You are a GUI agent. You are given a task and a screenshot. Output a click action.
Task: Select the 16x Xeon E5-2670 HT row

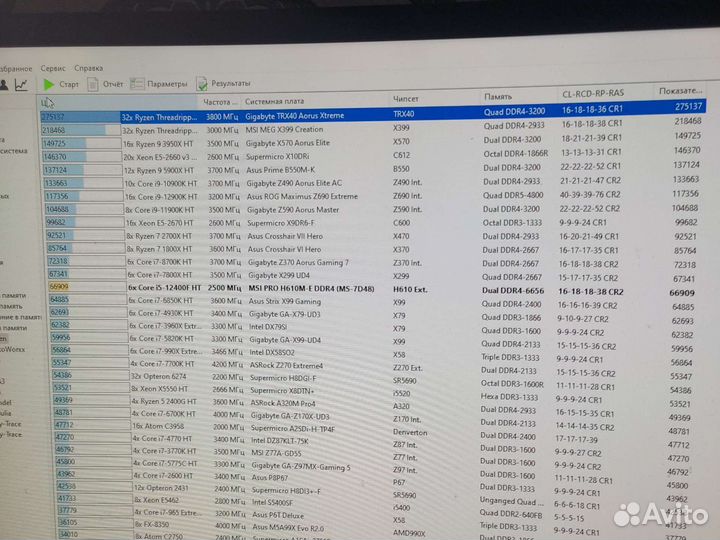tap(373, 223)
